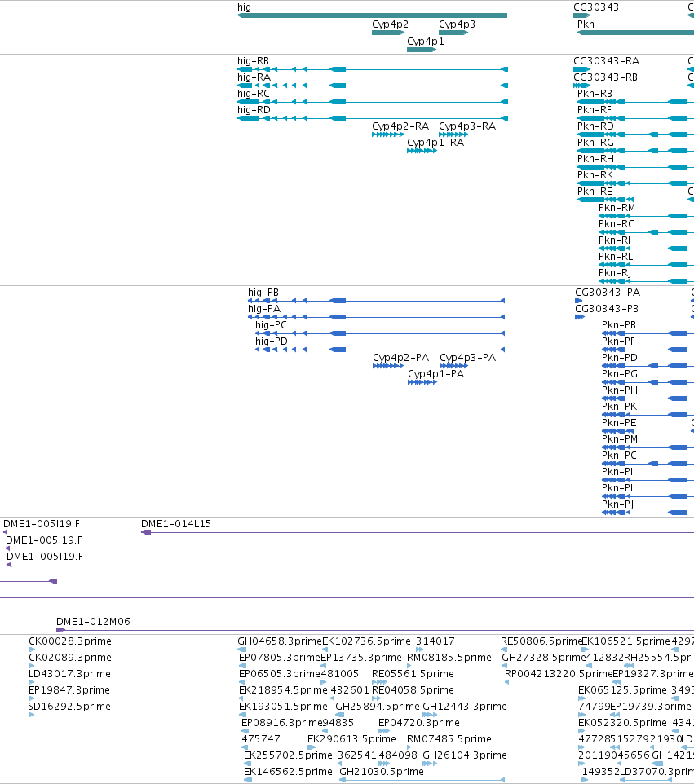Select protein CG30343-PB
The height and width of the screenshot is (784, 694).
coord(607,309)
